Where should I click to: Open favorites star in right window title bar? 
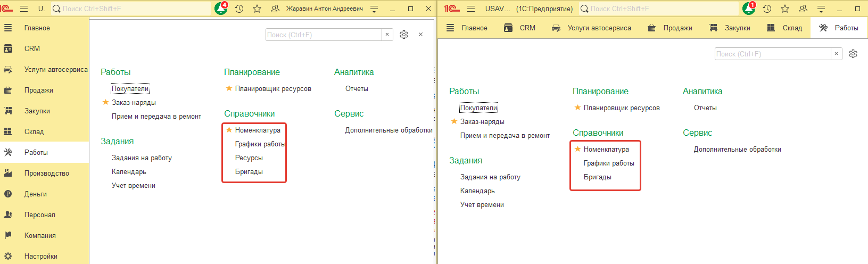click(785, 9)
